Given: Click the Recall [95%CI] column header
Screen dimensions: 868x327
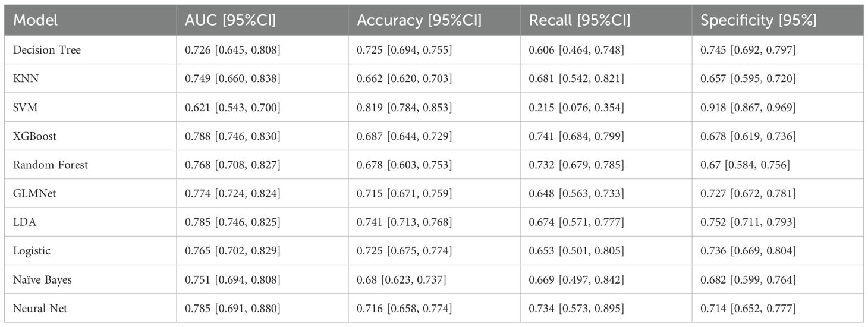Looking at the screenshot, I should point(579,20).
